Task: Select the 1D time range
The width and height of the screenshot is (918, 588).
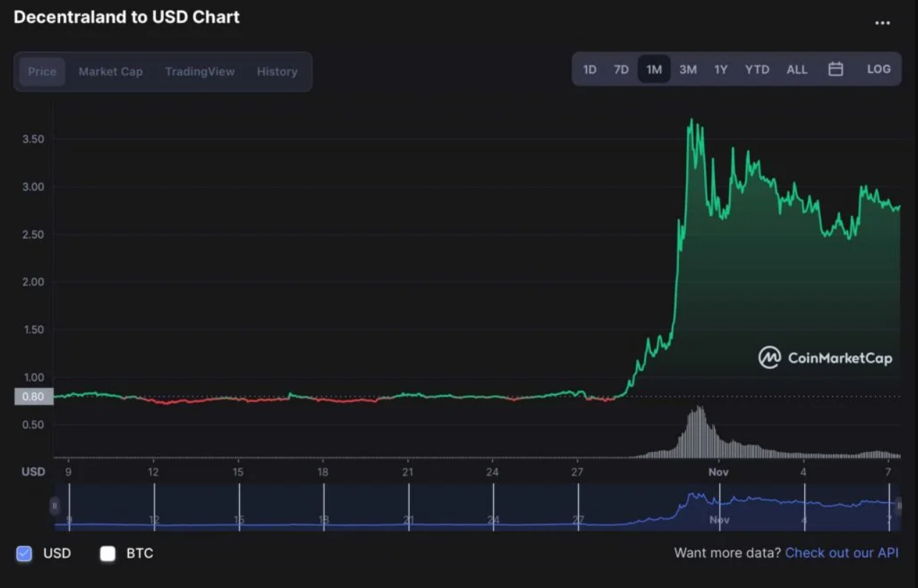Action: [x=590, y=69]
